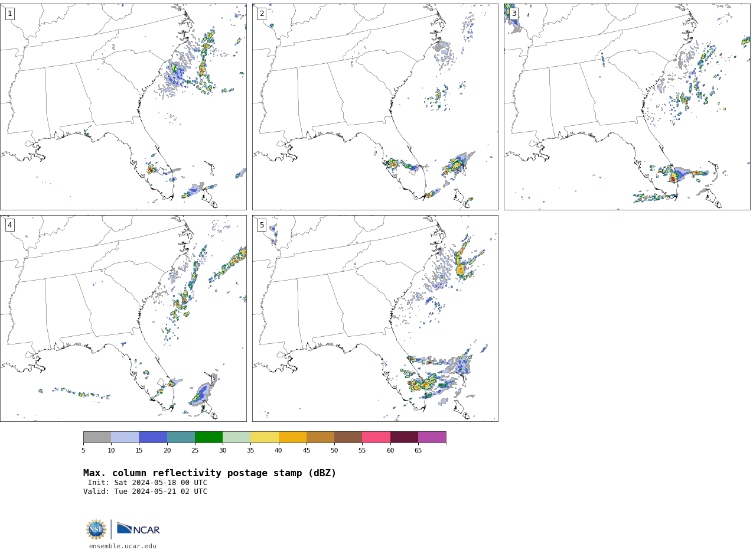Open ensemble member 1 postage stamp map
Image resolution: width=756 pixels, height=553 pixels.
[123, 107]
